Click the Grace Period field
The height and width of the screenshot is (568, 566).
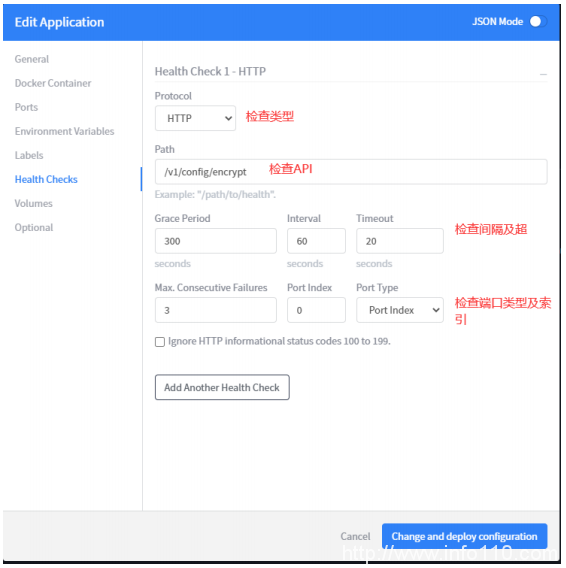(x=216, y=241)
